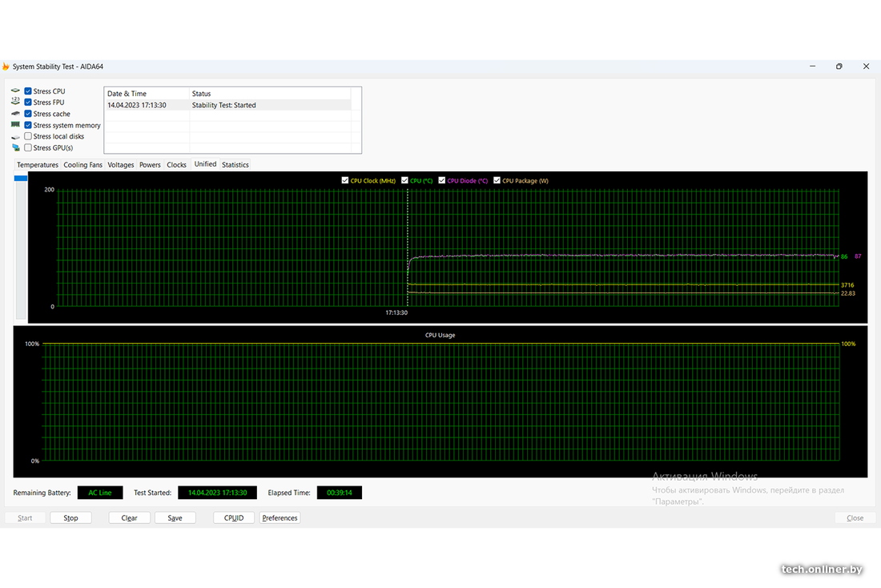Open the Cooling Fans tab
Image resolution: width=881 pixels, height=588 pixels.
(x=83, y=165)
